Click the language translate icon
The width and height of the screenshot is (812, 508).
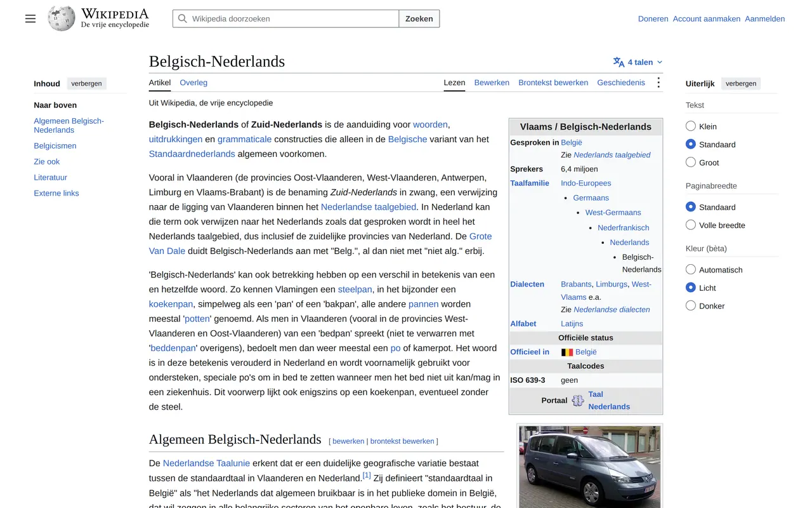point(619,62)
